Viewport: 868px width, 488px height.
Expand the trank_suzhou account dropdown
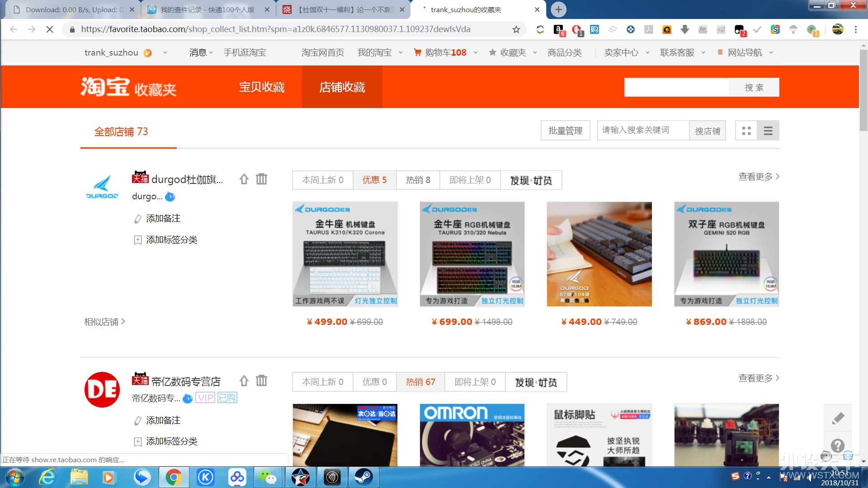[165, 53]
